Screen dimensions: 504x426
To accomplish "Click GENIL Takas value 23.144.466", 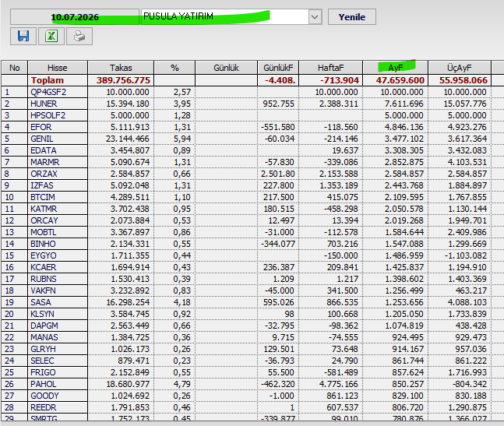I will pos(128,139).
